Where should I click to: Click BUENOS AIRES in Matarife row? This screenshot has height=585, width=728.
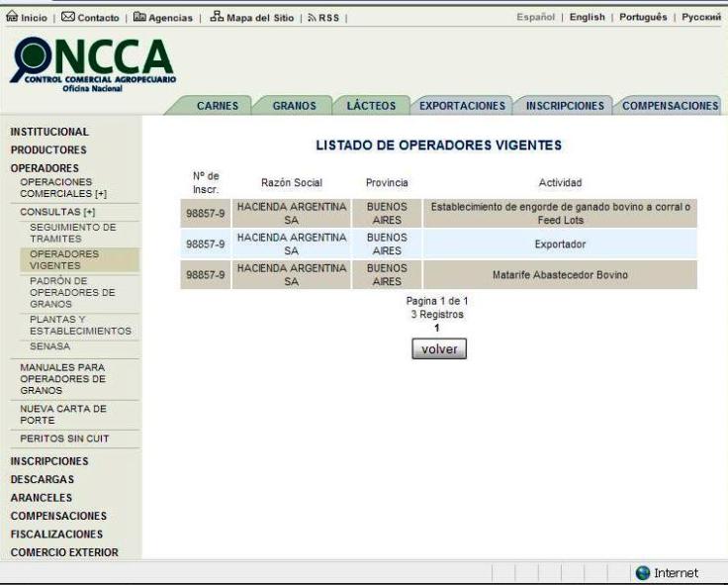[x=387, y=274]
